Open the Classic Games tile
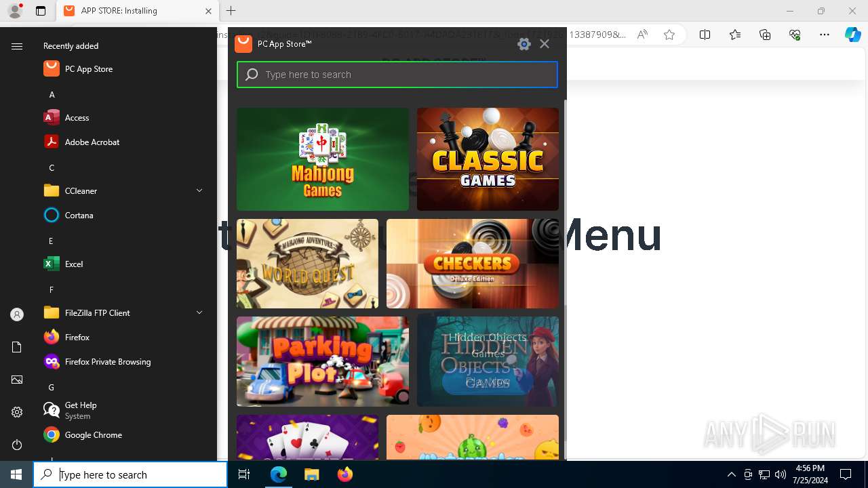 [x=488, y=159]
